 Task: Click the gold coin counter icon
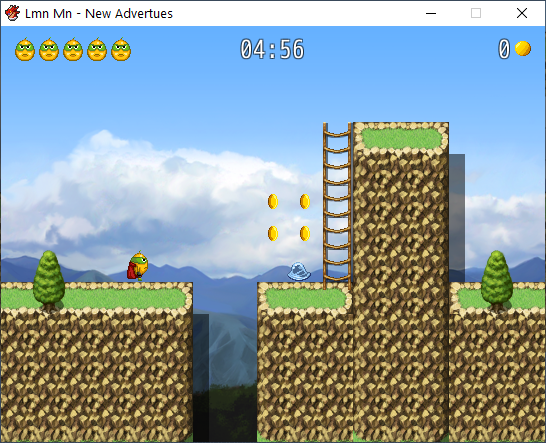click(x=523, y=48)
